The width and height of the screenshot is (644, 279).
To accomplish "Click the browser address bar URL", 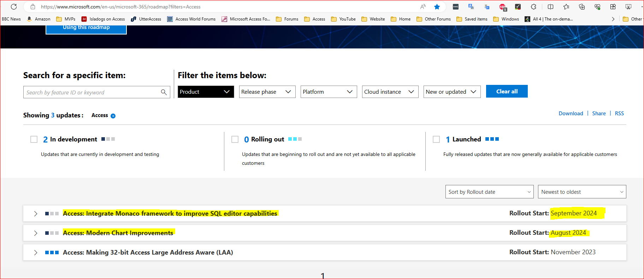I will (120, 7).
